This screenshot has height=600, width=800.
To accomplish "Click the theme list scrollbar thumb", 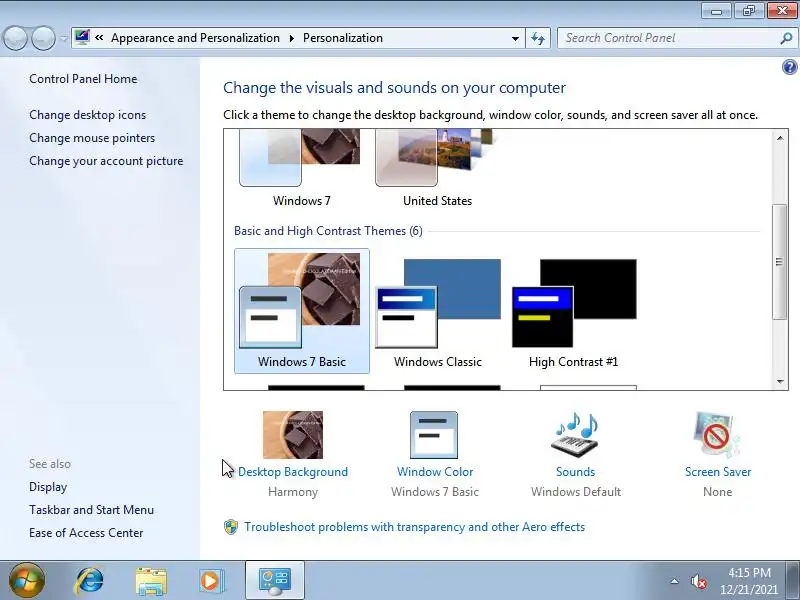I will click(779, 262).
